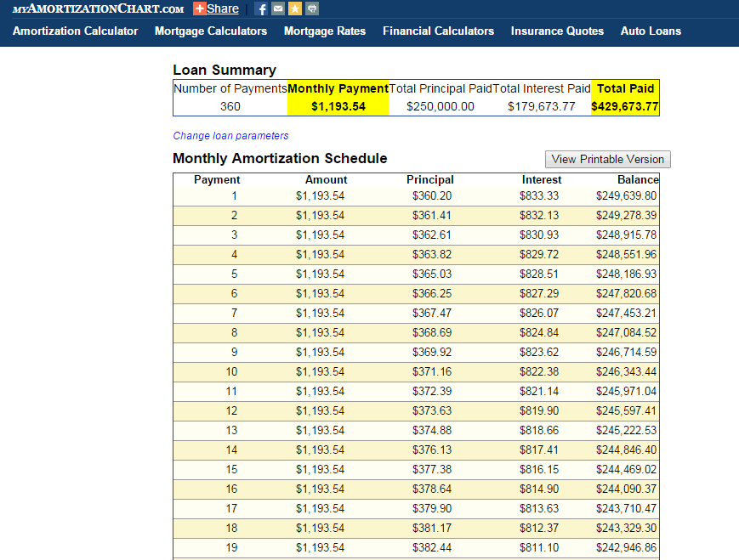Click the balance $249,639.80
Screen dimensions: 739x560
(626, 196)
